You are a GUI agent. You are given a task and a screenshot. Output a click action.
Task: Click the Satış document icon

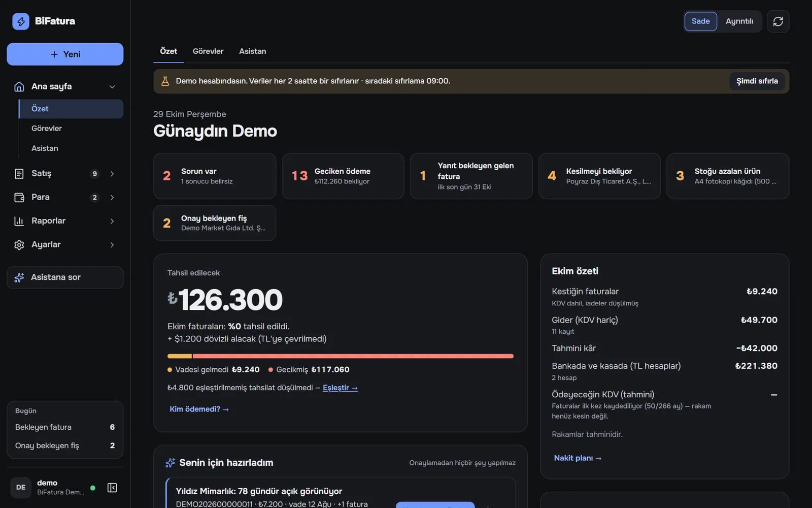19,174
